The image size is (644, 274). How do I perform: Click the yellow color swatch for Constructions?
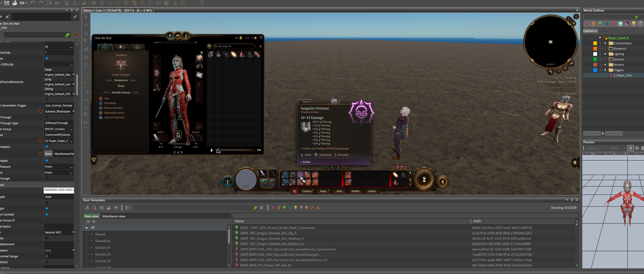coord(595,43)
